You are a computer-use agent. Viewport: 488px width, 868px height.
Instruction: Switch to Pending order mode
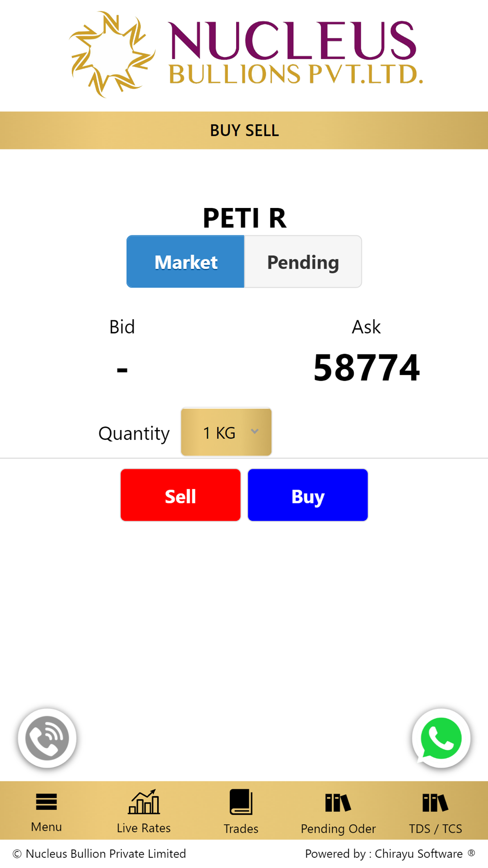tap(303, 262)
